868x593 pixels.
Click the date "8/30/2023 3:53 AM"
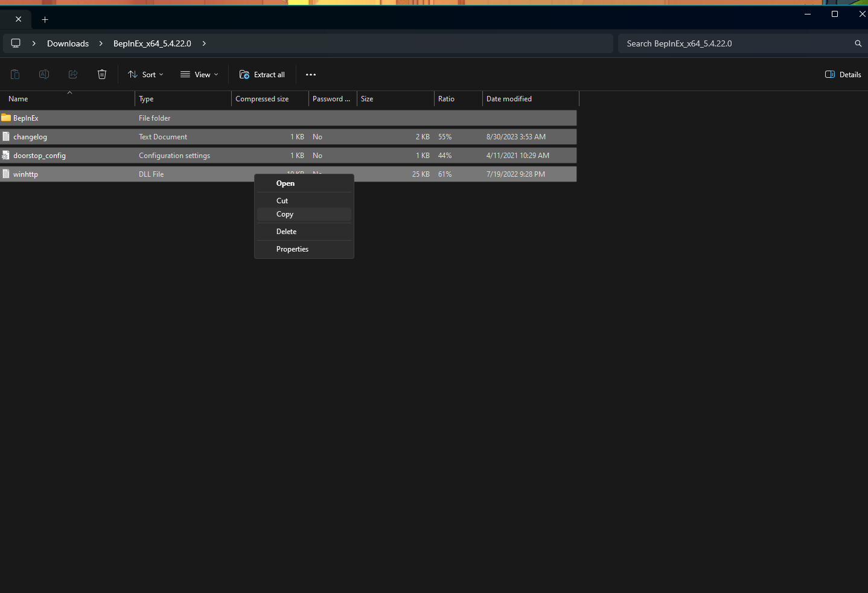(x=516, y=137)
